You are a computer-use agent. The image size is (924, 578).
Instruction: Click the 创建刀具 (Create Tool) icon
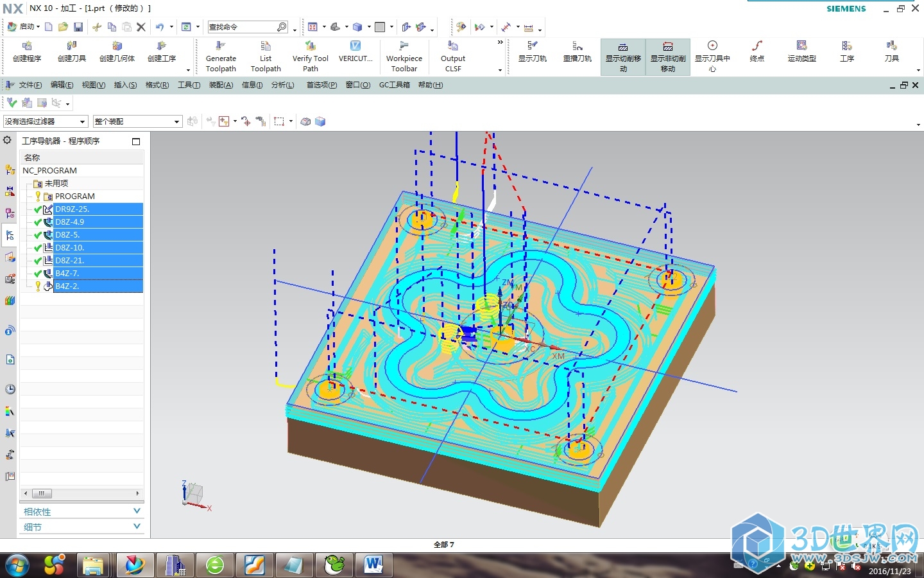coord(72,46)
